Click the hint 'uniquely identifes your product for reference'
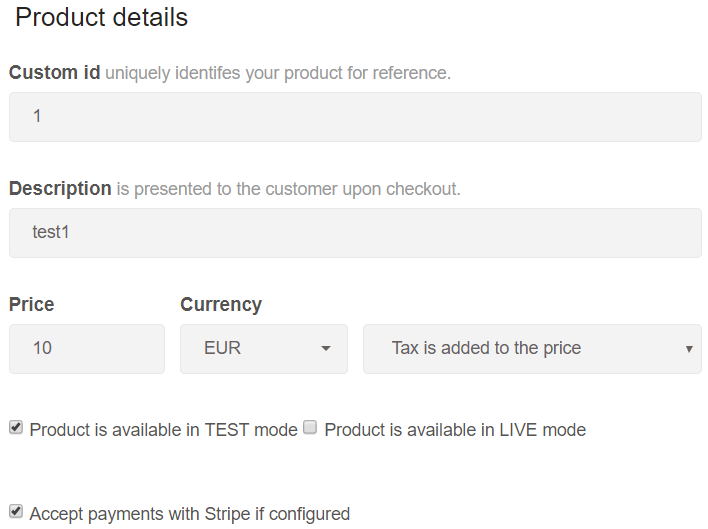The height and width of the screenshot is (529, 708). coord(277,73)
